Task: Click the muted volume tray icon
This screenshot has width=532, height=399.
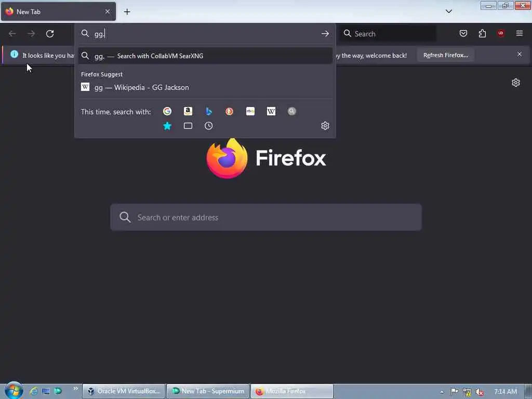Action: click(x=480, y=392)
